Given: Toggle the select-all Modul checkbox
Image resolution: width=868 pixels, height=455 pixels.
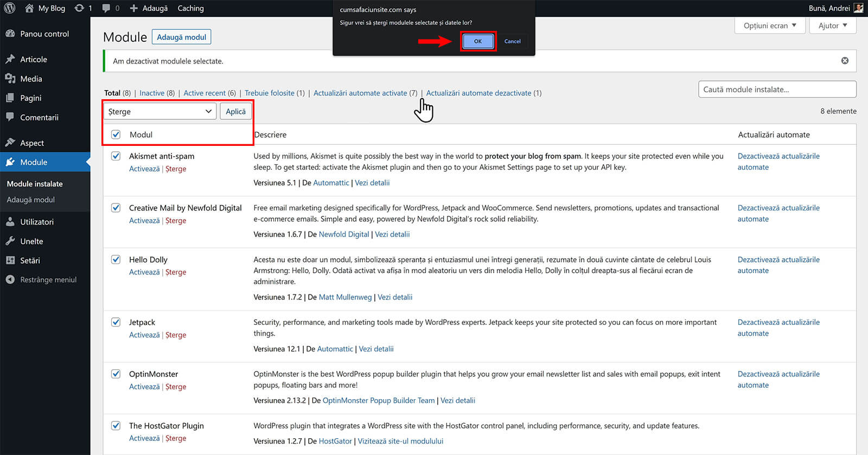Looking at the screenshot, I should pos(116,134).
